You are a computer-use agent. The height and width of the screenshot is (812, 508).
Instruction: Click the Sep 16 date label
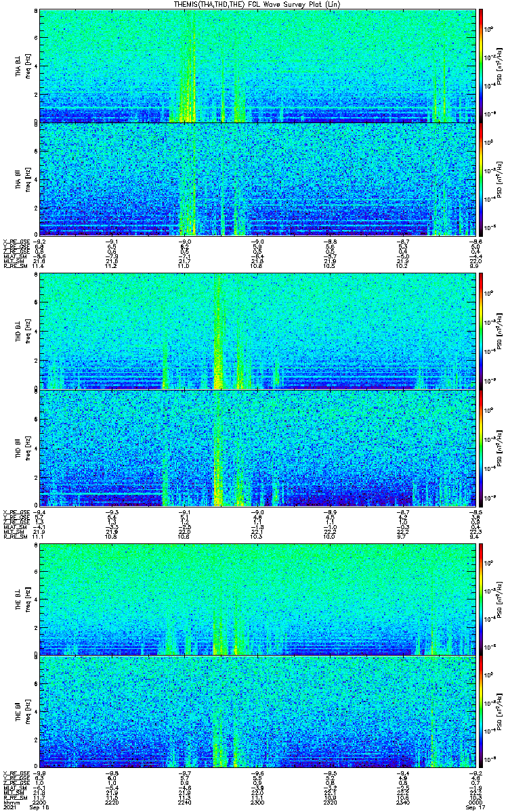(x=39, y=807)
